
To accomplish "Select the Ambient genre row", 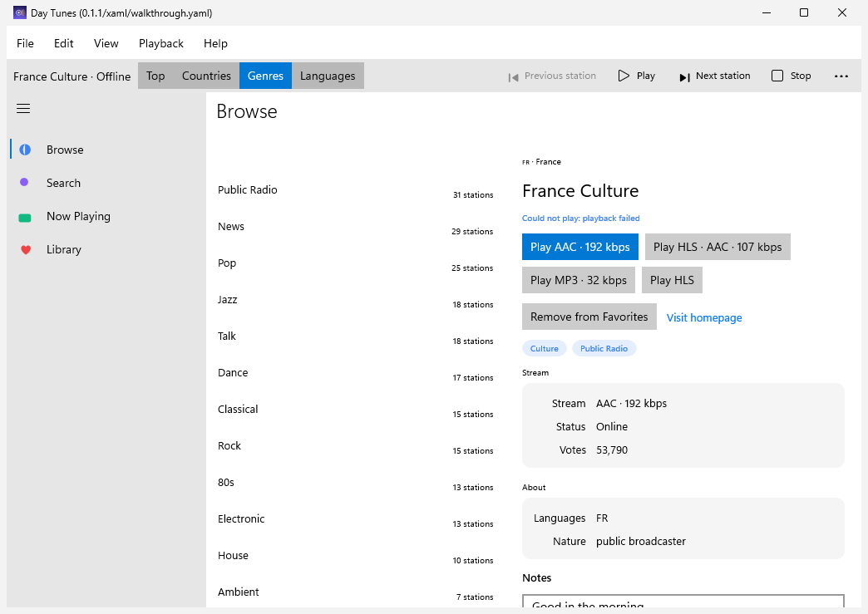I will pyautogui.click(x=355, y=592).
